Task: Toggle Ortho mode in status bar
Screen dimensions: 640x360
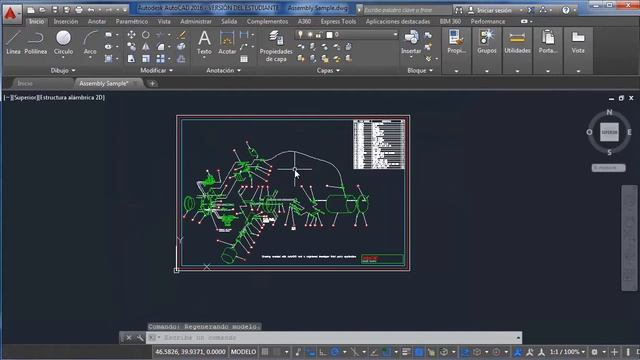Action: point(323,352)
